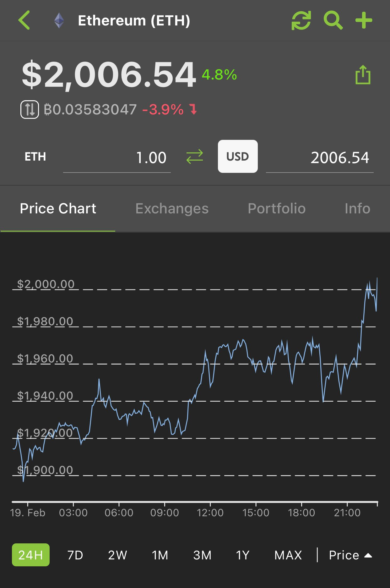The width and height of the screenshot is (390, 588).
Task: Tap the green back arrow
Action: 24,20
